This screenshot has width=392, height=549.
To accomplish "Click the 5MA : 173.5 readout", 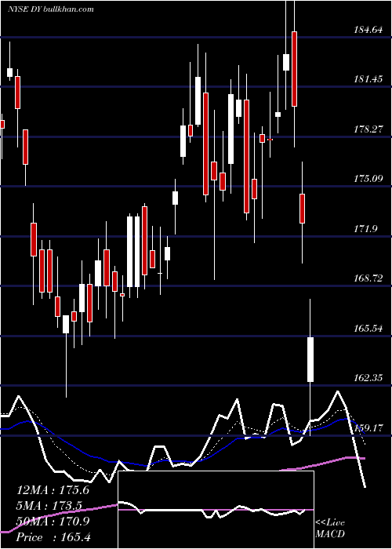I will point(49,506).
